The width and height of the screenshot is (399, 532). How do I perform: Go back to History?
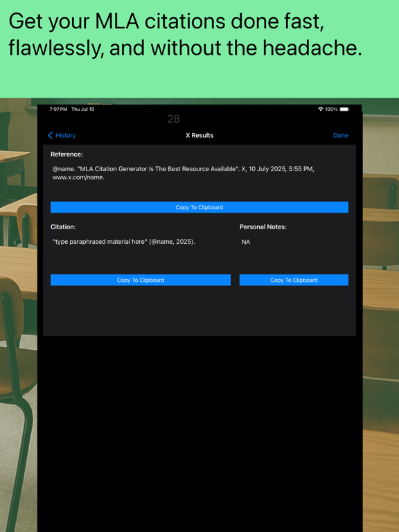(62, 135)
